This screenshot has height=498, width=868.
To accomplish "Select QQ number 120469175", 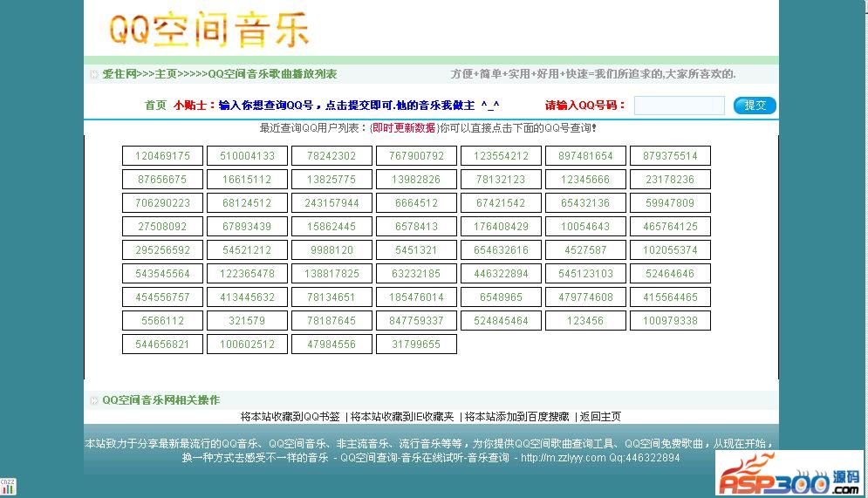I will [x=163, y=156].
